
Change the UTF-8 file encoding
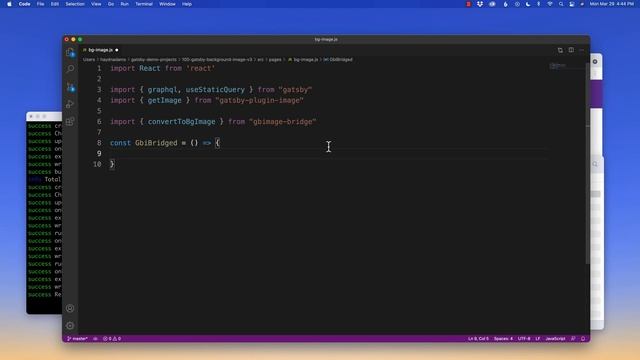524,339
